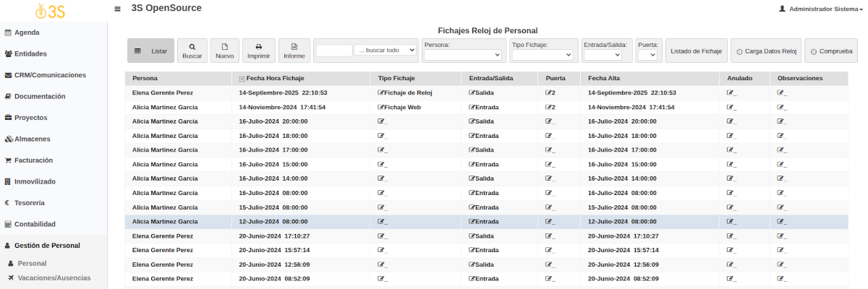Expand the Tipo Fichaje filter dropdown
This screenshot has height=289, width=868.
(x=544, y=55)
